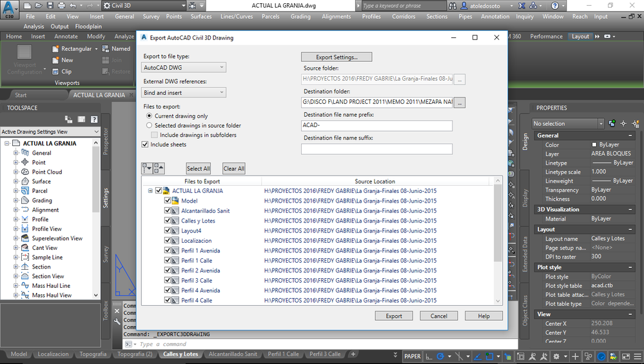Click the Toolspace help question icon
This screenshot has width=644, height=364.
(94, 119)
